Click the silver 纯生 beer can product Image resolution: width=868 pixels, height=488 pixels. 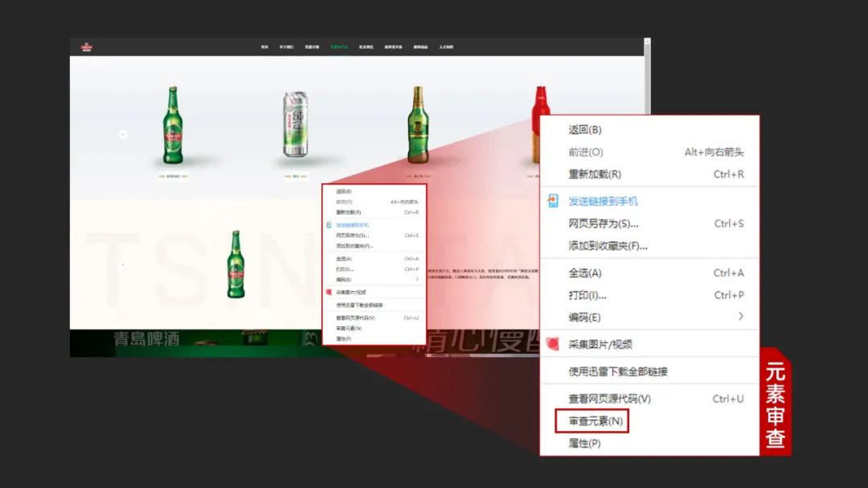tap(295, 124)
